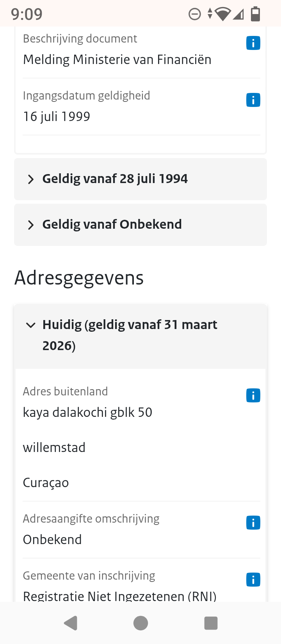This screenshot has height=644, width=281.
Task: Tap the battery icon in status bar
Action: coord(255,14)
